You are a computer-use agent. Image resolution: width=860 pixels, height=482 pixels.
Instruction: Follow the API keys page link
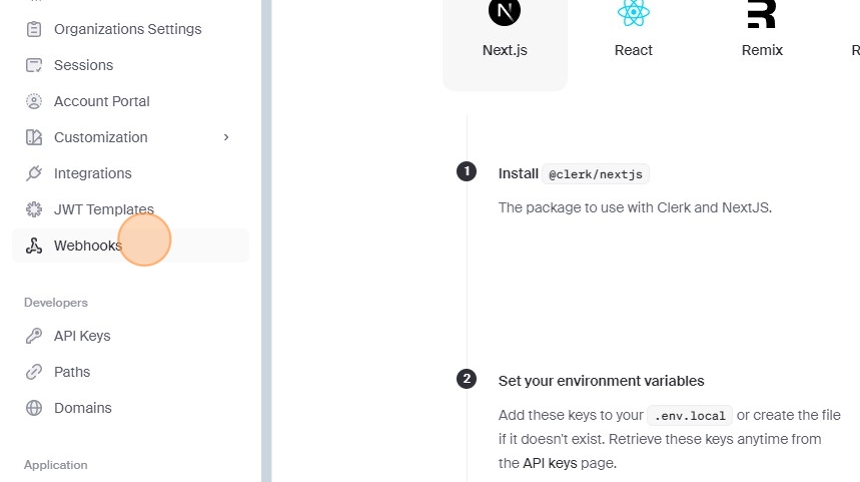pos(550,463)
